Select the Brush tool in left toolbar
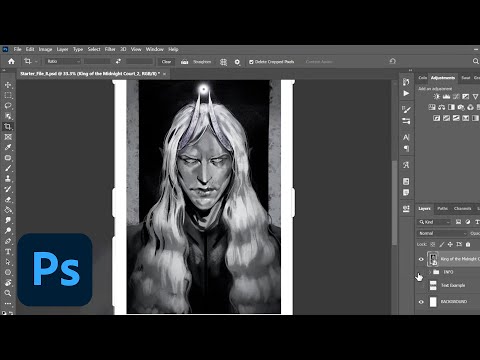The width and height of the screenshot is (480, 360). (x=8, y=168)
